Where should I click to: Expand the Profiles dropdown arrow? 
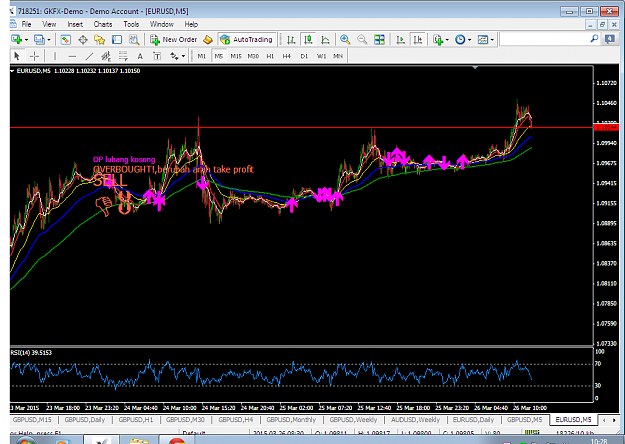click(49, 40)
